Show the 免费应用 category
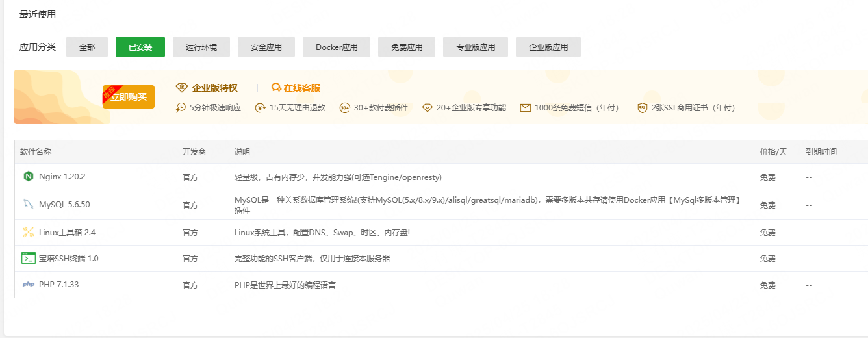This screenshot has width=868, height=338. click(x=407, y=47)
